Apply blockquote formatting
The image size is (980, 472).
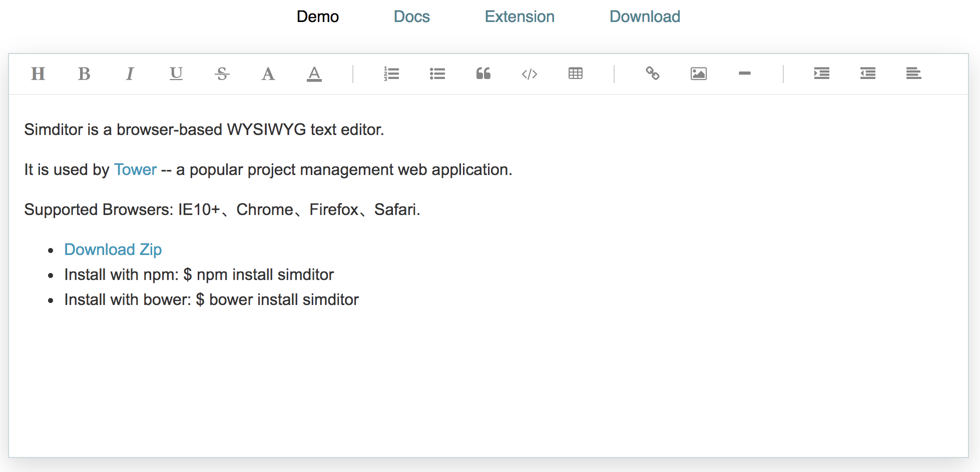(x=483, y=74)
